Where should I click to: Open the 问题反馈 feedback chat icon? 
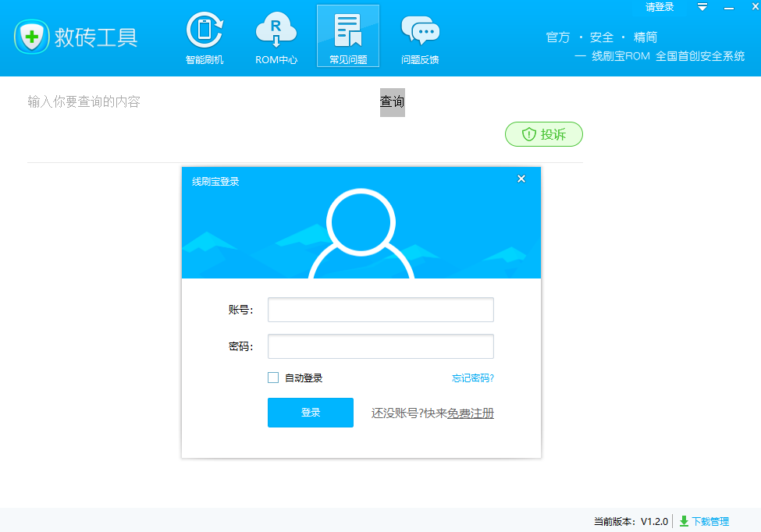420,36
